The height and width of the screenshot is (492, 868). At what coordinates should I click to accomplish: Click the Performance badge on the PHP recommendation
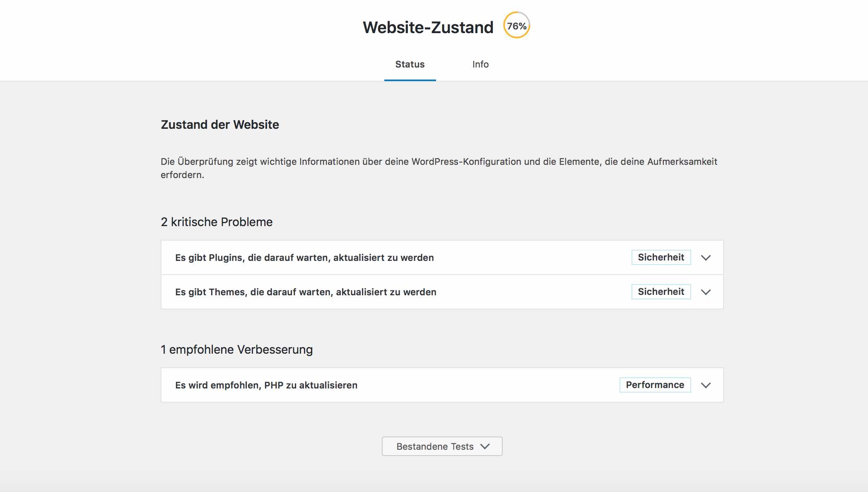point(655,385)
